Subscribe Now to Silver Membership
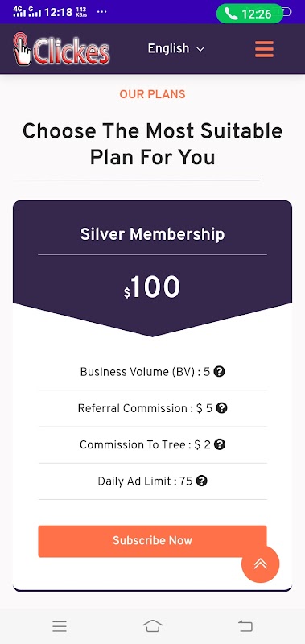The height and width of the screenshot is (644, 305). click(152, 541)
